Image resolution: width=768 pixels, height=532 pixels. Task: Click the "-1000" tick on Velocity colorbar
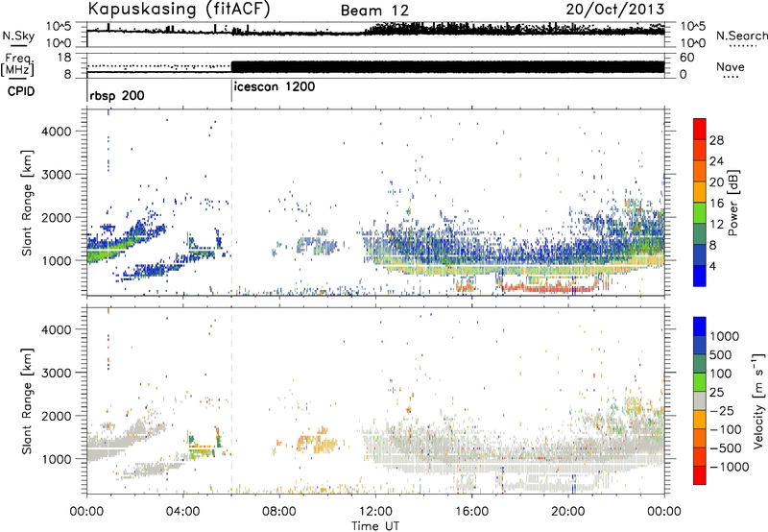pos(730,467)
